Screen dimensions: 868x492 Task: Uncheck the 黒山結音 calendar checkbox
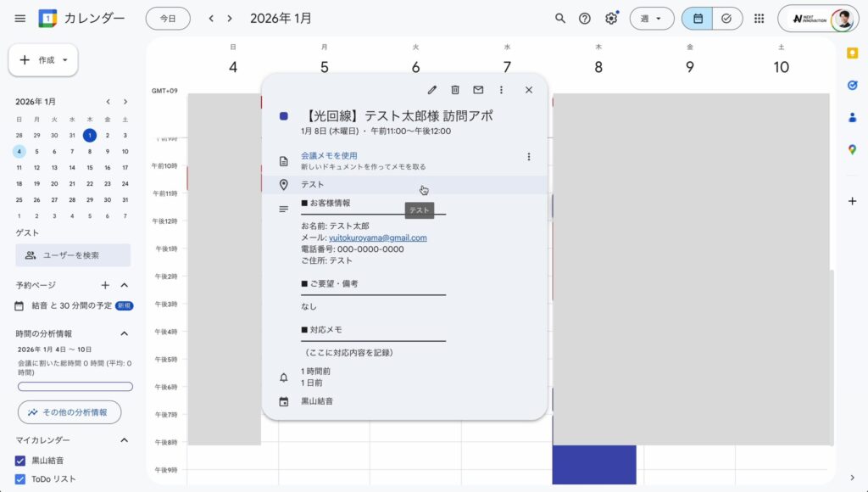tap(21, 461)
